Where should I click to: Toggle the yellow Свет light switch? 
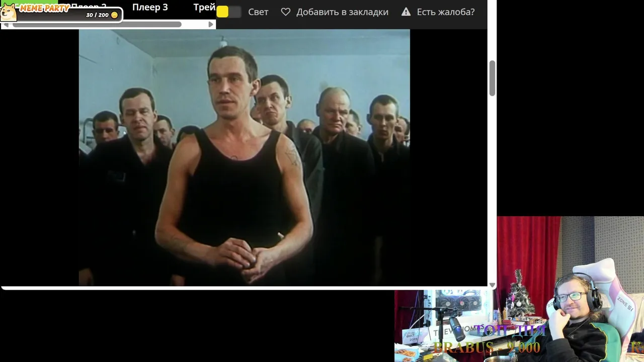[x=228, y=12]
